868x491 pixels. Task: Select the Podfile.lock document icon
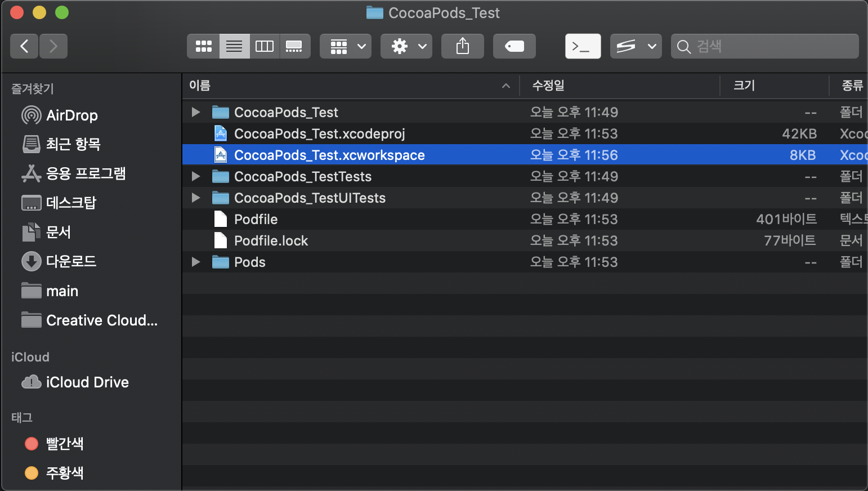(221, 240)
